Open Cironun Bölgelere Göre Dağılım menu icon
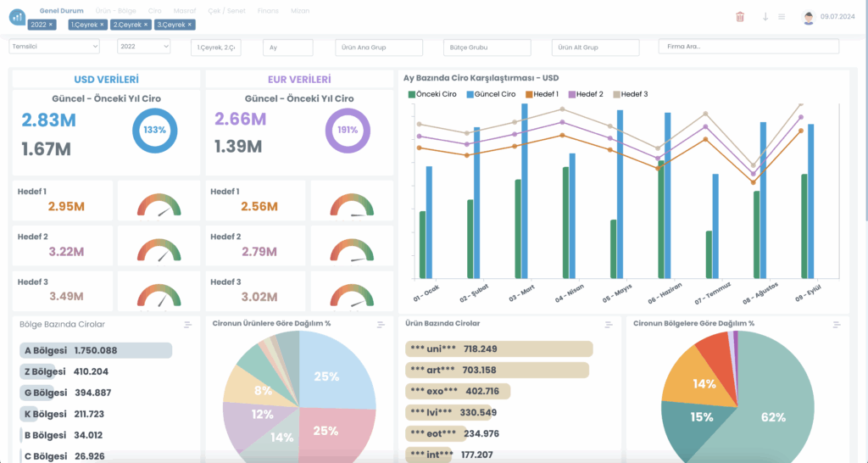 (837, 325)
